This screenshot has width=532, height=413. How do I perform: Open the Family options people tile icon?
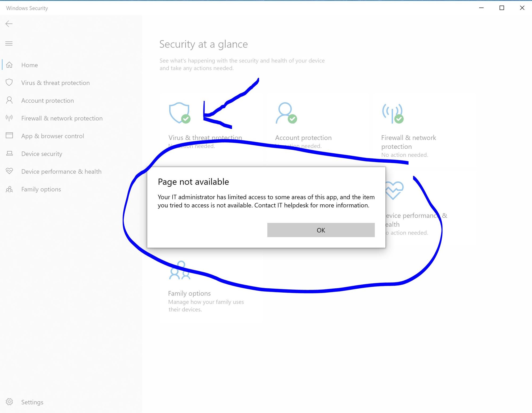pyautogui.click(x=180, y=270)
